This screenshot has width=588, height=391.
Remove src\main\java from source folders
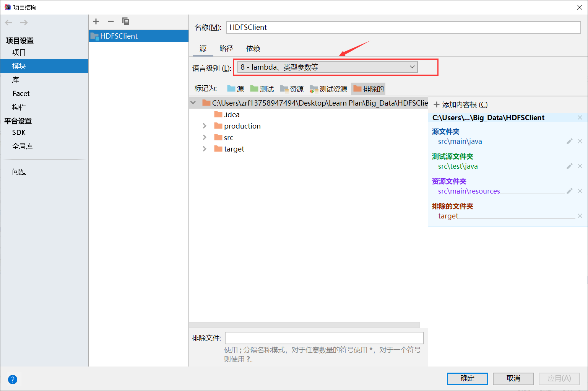pyautogui.click(x=580, y=141)
